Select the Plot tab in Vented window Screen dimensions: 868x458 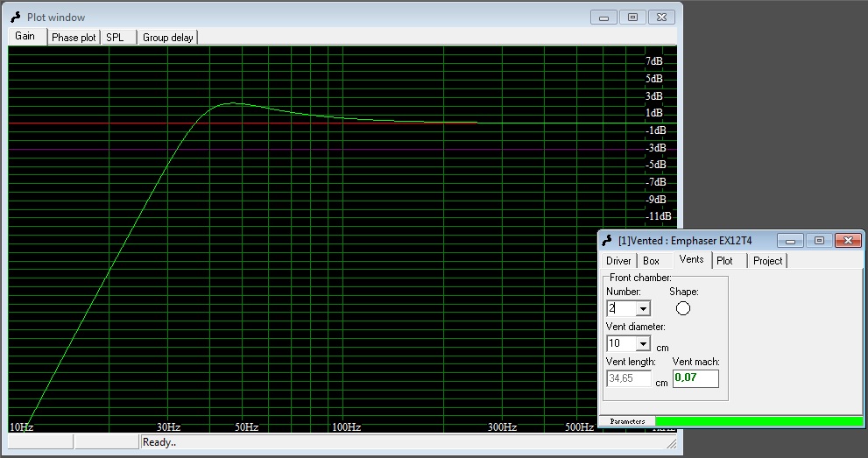coord(724,261)
